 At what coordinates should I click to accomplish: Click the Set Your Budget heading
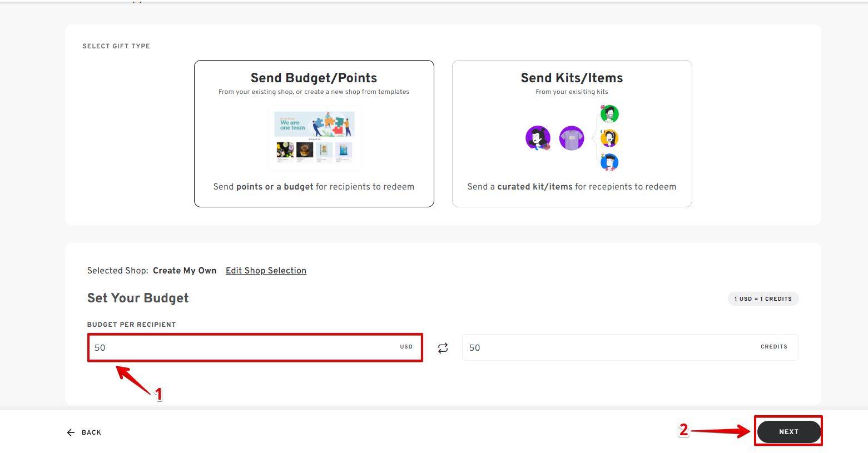138,298
